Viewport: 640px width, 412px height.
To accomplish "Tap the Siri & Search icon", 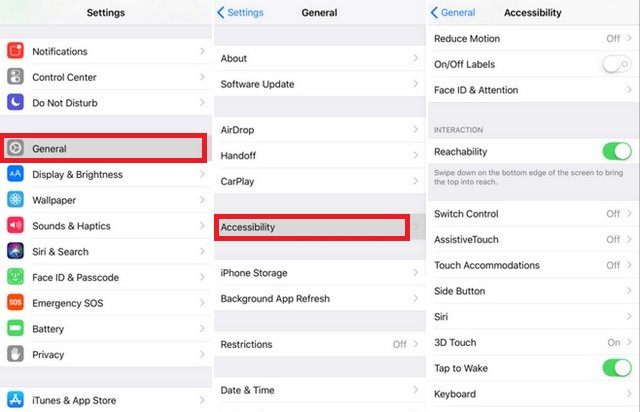I will [x=16, y=251].
